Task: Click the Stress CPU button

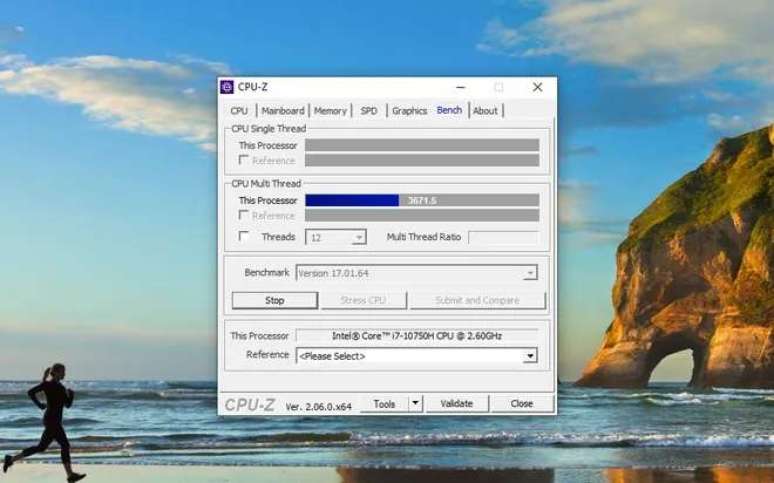Action: point(363,300)
